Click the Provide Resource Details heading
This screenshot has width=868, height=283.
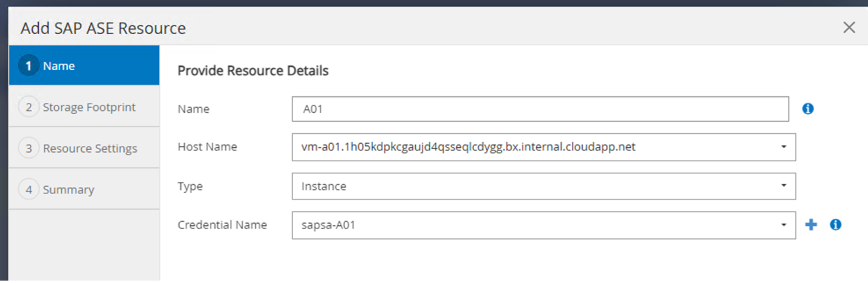253,71
